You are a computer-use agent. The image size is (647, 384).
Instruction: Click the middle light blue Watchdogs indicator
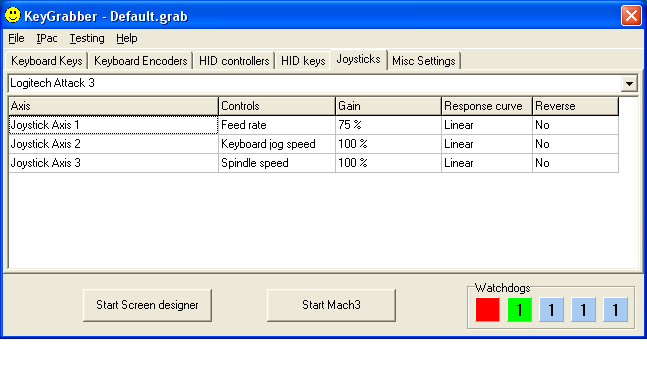[583, 309]
